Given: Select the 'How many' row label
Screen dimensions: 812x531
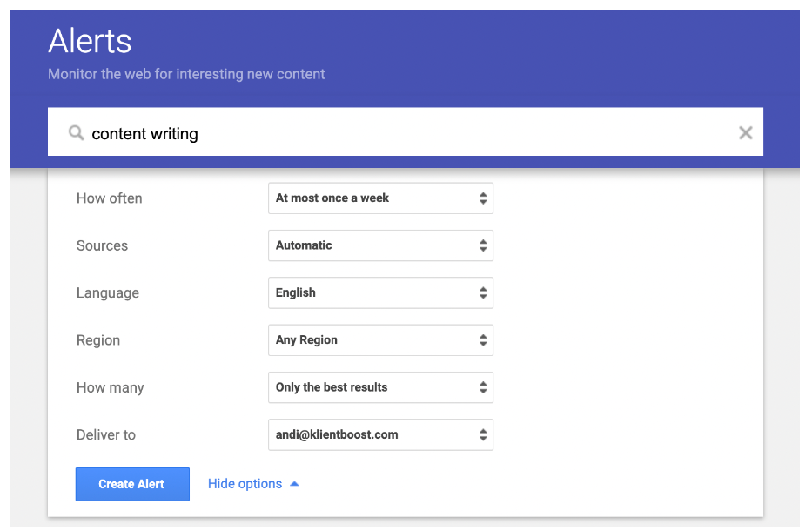Looking at the screenshot, I should tap(110, 387).
